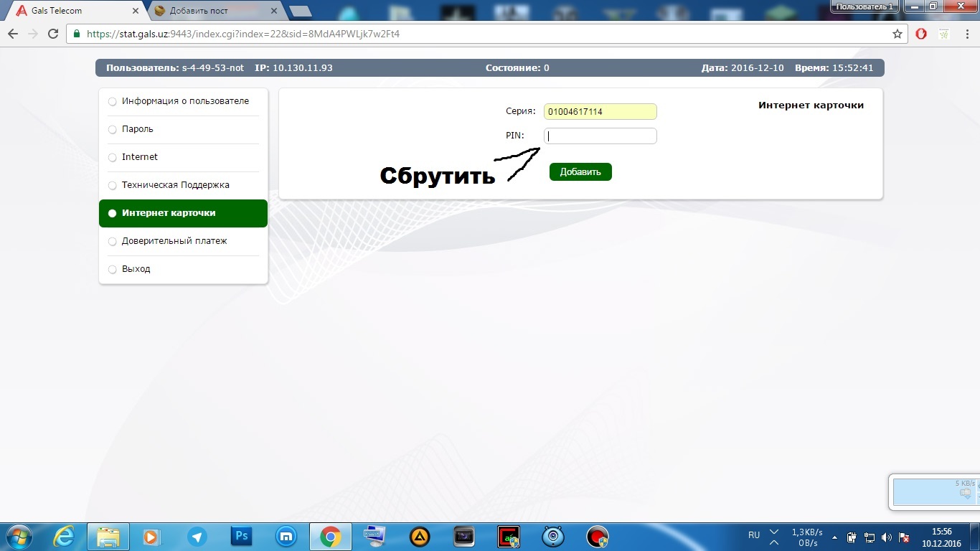
Task: Click the green Добавить button
Action: click(580, 172)
